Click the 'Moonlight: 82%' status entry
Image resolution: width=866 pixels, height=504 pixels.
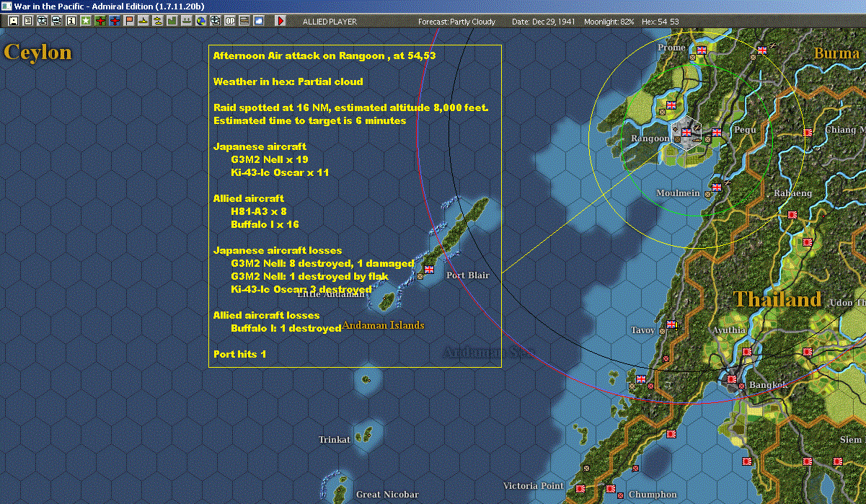(609, 22)
